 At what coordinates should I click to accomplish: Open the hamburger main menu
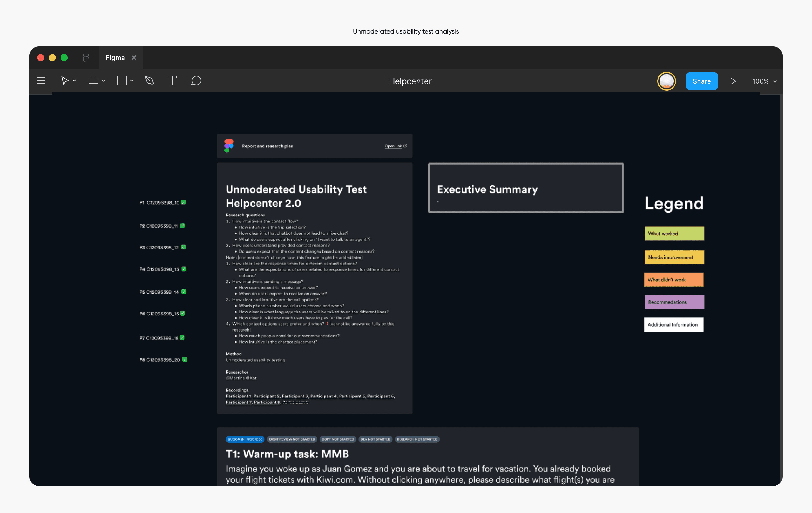tap(41, 81)
